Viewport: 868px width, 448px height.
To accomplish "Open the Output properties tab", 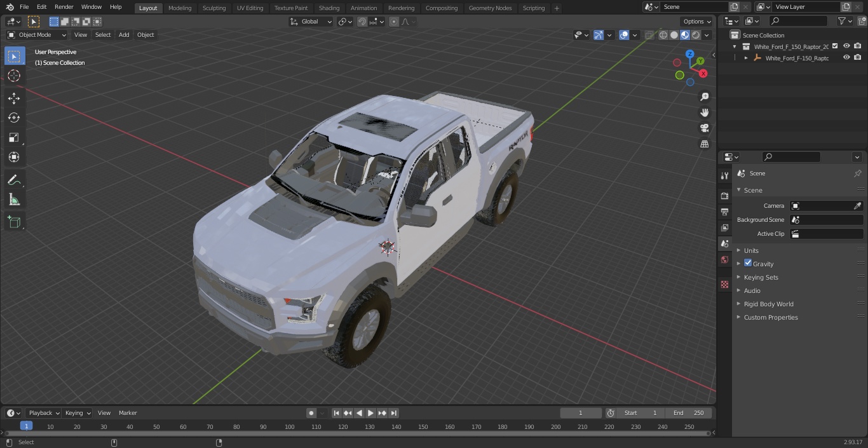I will click(724, 212).
